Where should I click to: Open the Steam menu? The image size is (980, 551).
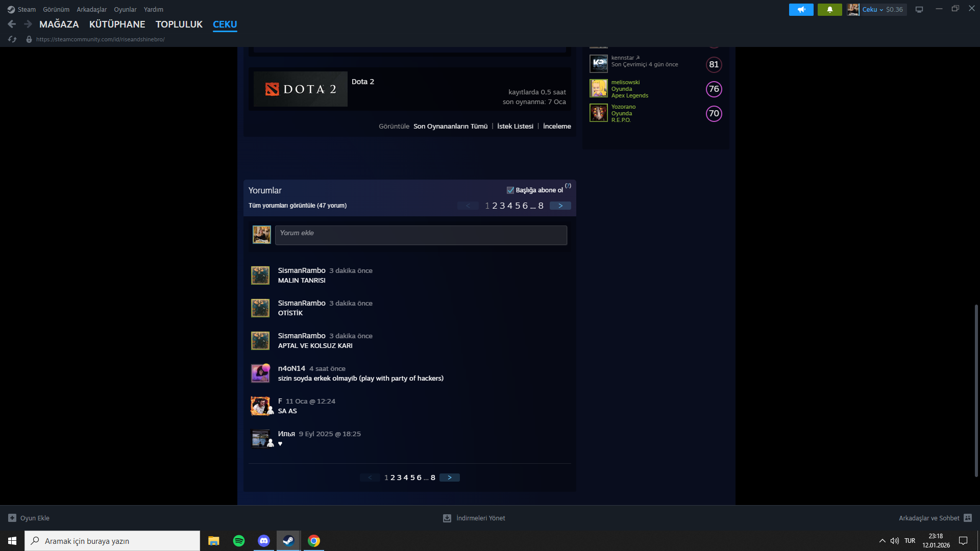[21, 9]
